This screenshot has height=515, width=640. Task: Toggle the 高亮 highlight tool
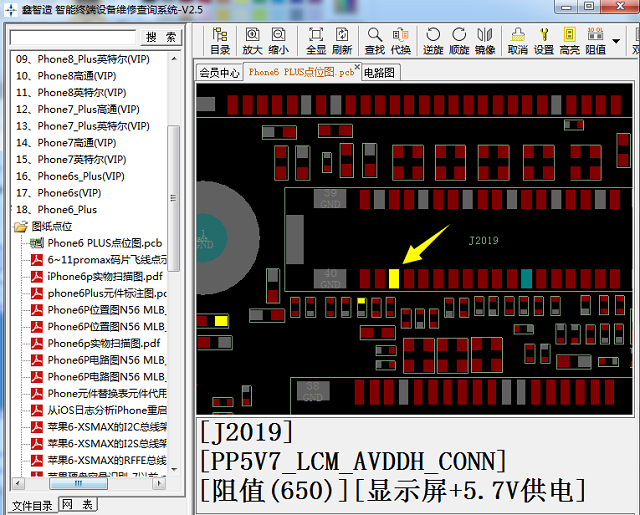(569, 41)
